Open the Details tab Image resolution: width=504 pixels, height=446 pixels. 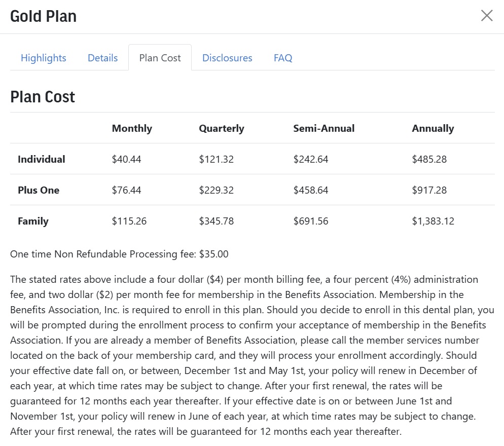(102, 58)
